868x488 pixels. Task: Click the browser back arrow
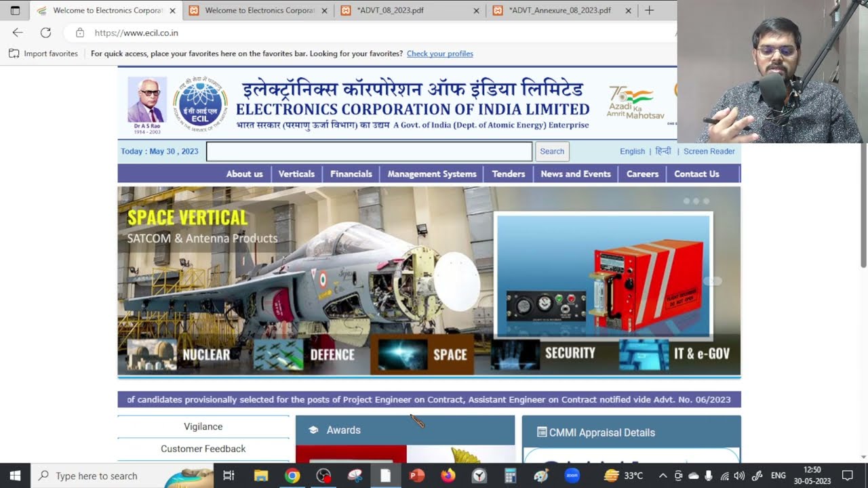18,33
